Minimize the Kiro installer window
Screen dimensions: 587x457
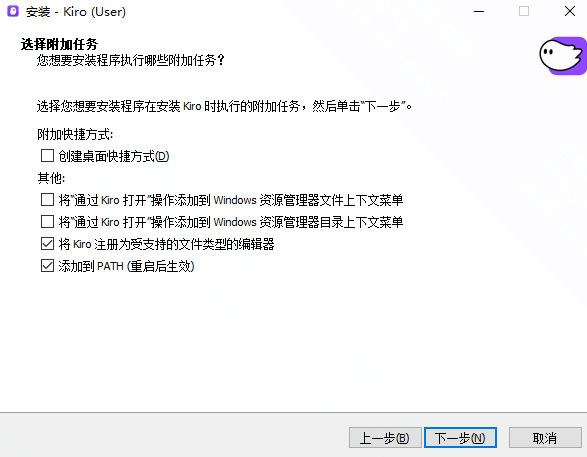coord(479,11)
